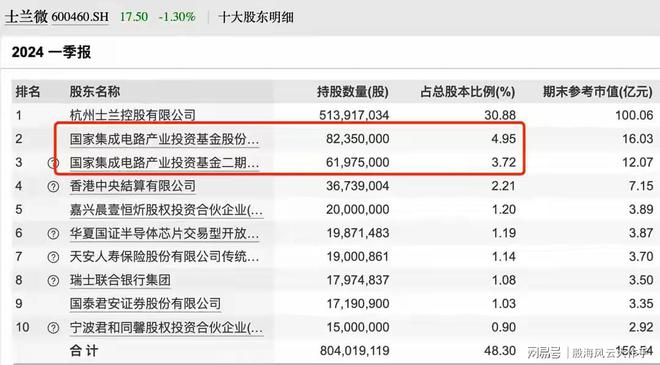Select the share count 36,739,004
This screenshot has height=365, width=660.
358,186
